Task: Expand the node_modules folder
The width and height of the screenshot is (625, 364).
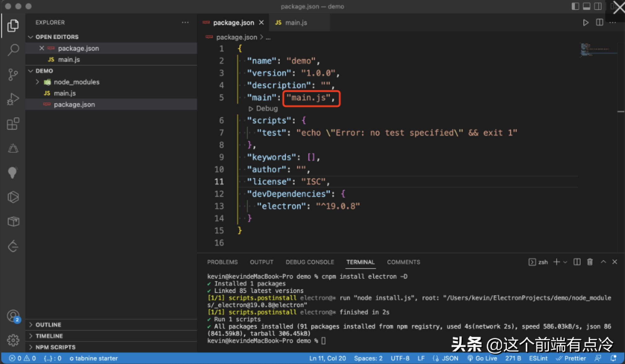Action: click(x=37, y=82)
